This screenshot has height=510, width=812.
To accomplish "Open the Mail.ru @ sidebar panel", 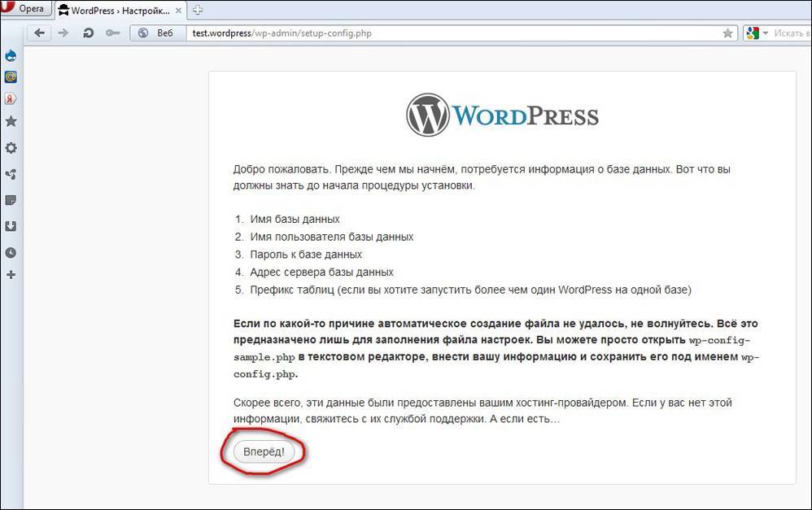I will tap(11, 77).
